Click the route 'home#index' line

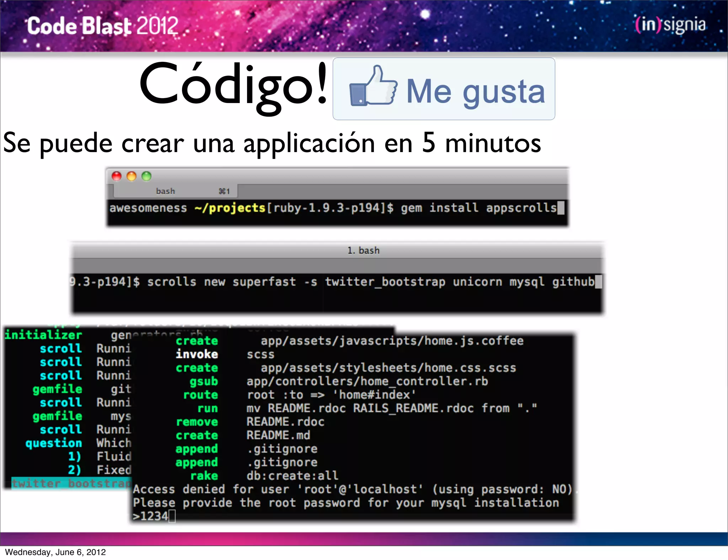point(299,395)
